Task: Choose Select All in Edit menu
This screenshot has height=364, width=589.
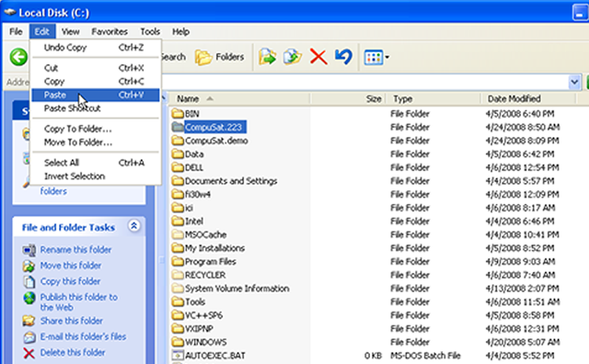Action: [x=96, y=163]
